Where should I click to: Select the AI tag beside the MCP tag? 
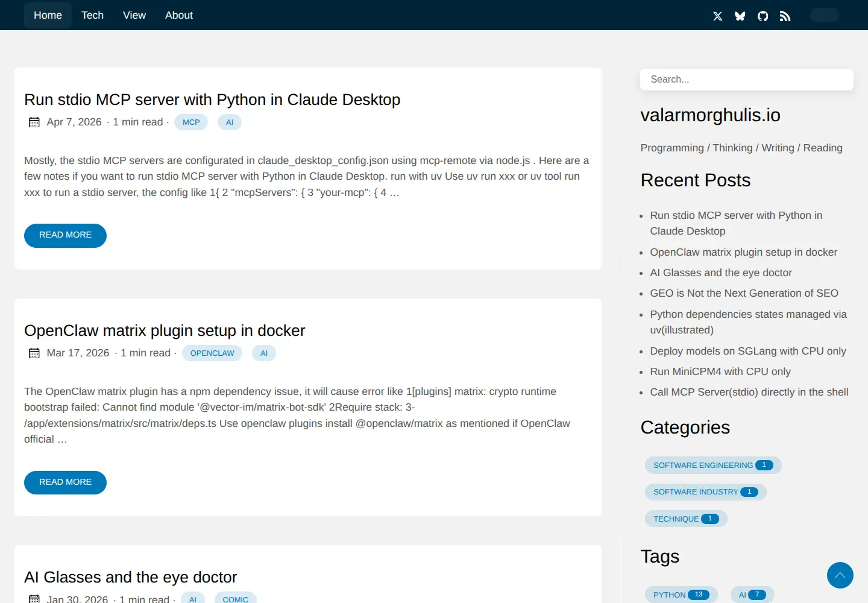(x=230, y=122)
